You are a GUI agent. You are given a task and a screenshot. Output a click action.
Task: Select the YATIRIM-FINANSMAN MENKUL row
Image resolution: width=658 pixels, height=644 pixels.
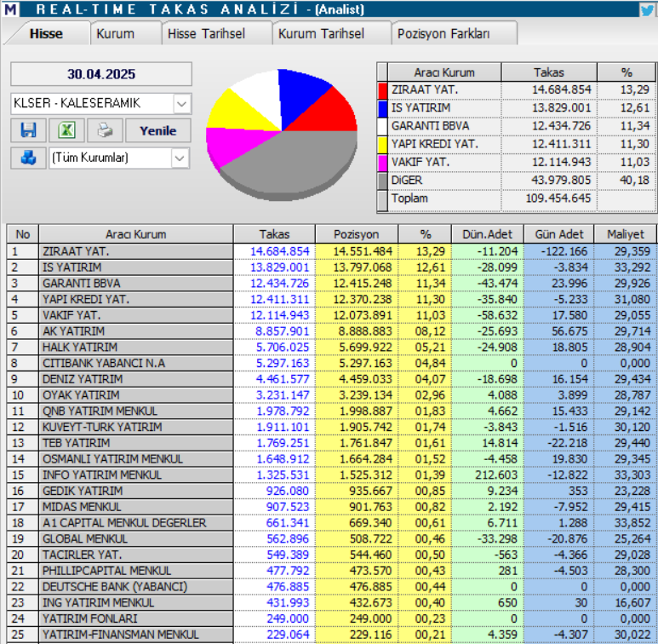point(331,635)
